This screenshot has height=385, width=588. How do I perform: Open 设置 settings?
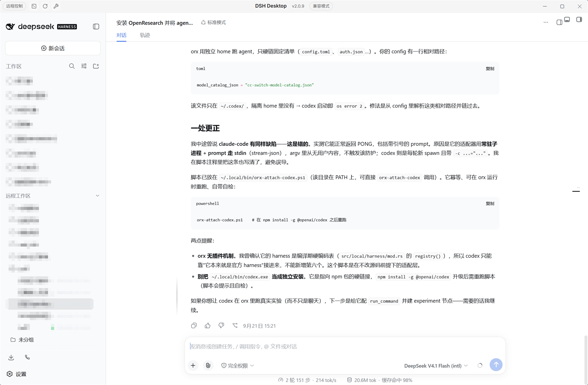tap(17, 374)
